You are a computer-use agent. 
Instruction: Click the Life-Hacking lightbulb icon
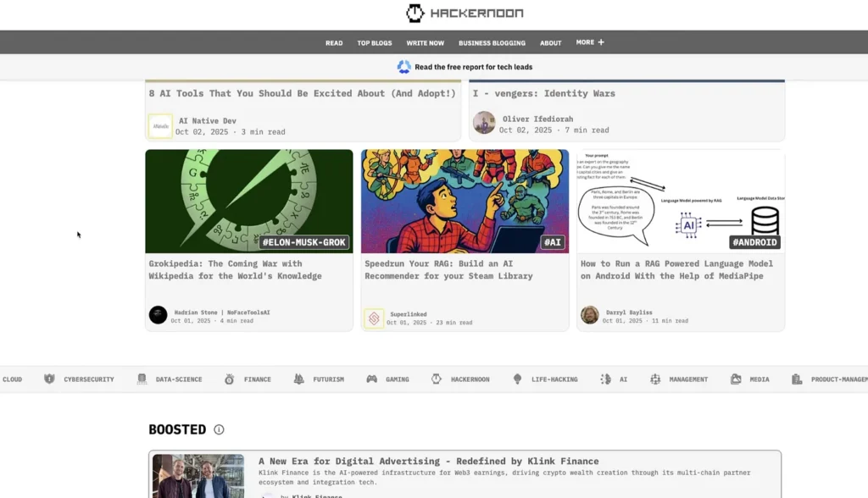pyautogui.click(x=517, y=379)
